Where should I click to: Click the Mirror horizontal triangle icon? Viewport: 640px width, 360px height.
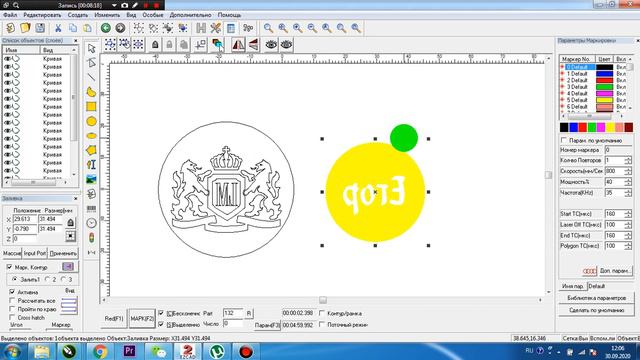238,44
